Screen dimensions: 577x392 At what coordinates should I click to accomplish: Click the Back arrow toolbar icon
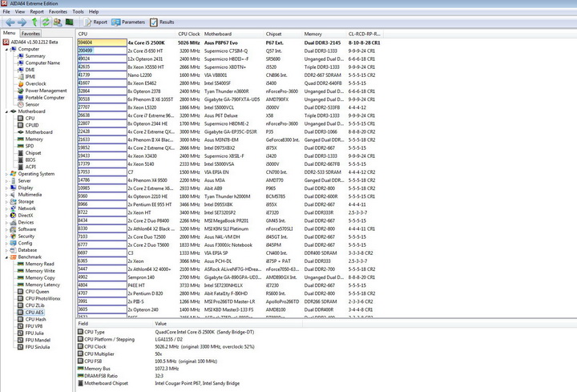pyautogui.click(x=10, y=22)
